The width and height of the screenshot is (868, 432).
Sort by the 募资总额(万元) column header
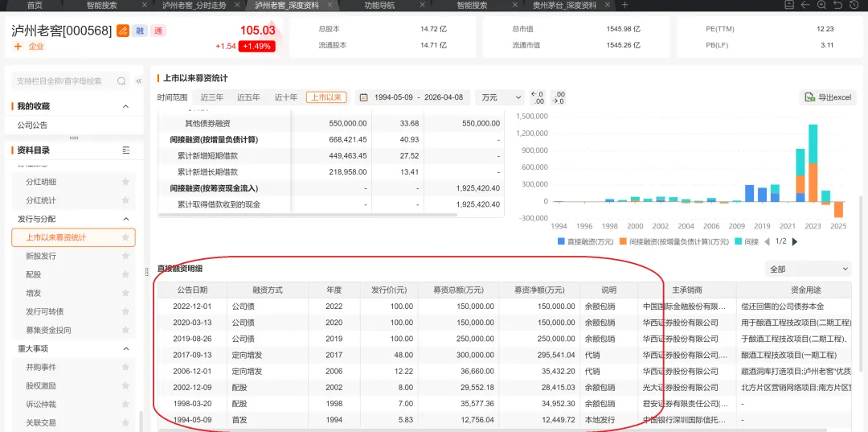point(459,290)
